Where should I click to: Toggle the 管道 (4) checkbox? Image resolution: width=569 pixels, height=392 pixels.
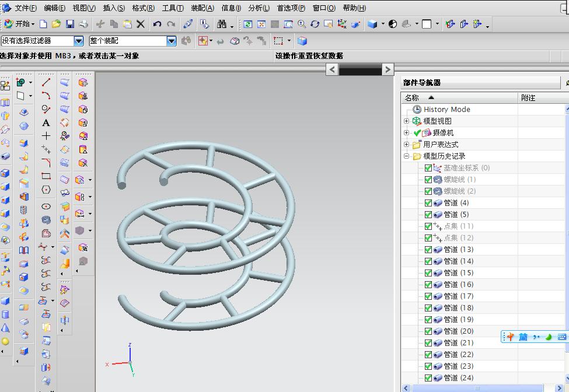(428, 203)
